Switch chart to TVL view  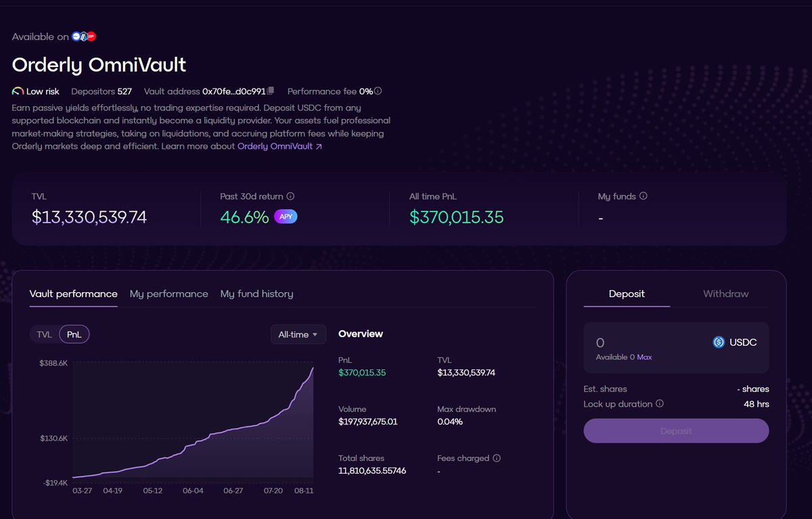tap(44, 334)
